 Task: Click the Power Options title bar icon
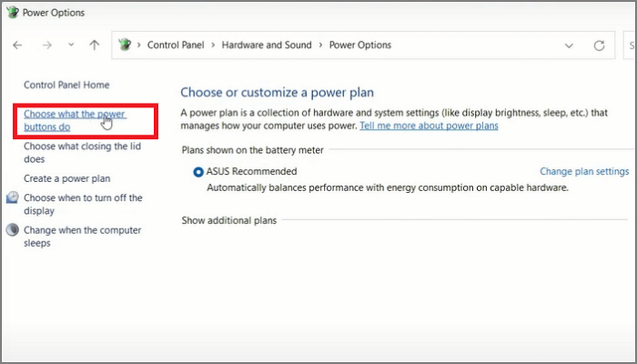pos(10,13)
